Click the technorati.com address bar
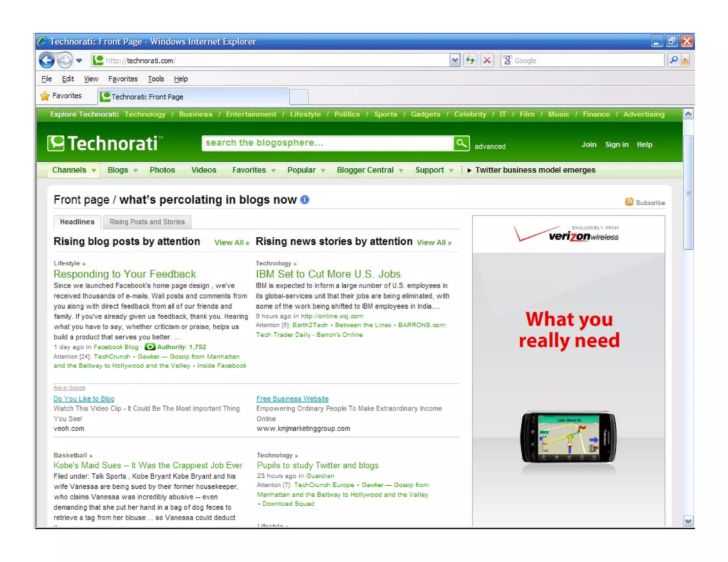 point(271,60)
